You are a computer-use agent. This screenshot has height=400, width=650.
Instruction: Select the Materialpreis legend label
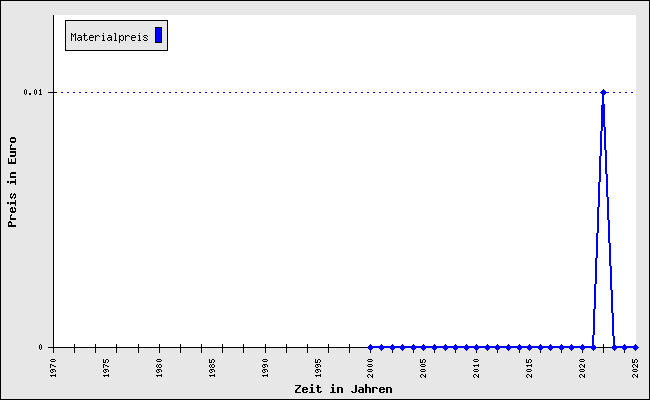pos(109,37)
